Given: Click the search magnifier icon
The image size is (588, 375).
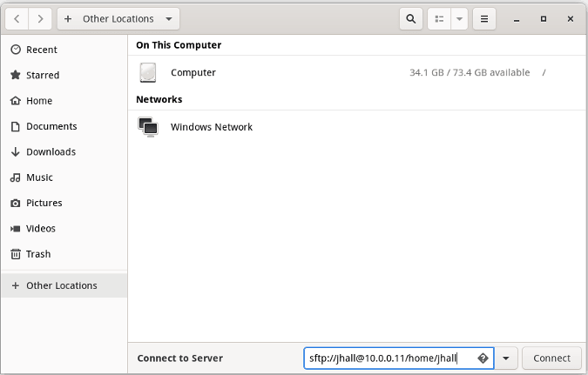Looking at the screenshot, I should [411, 18].
